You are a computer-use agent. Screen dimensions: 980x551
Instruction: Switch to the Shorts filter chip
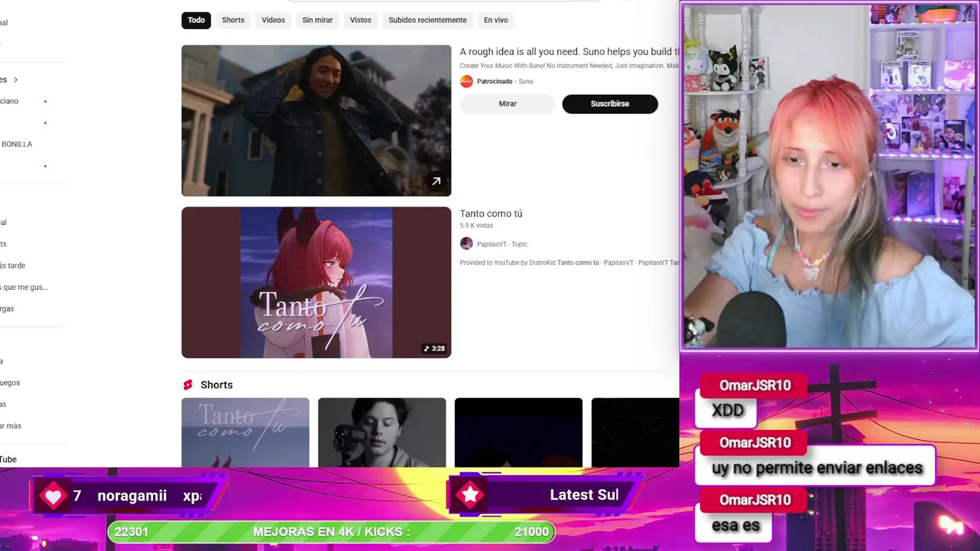tap(233, 20)
